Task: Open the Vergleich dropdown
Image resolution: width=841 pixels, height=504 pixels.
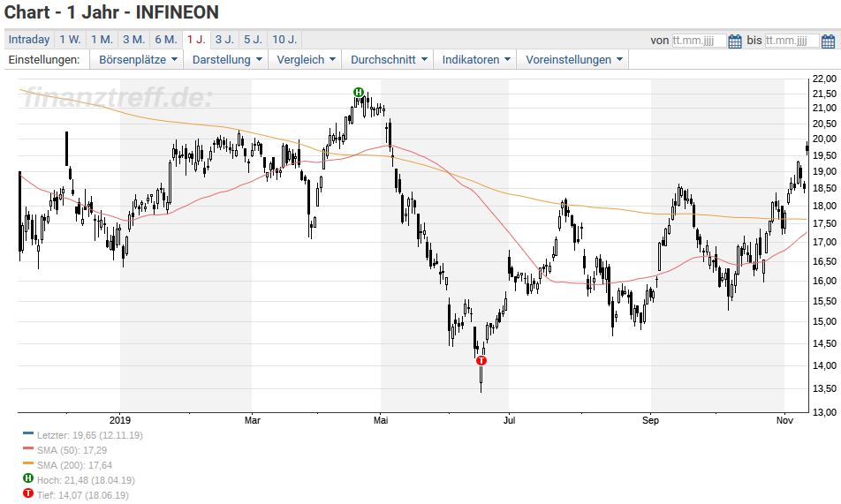Action: pyautogui.click(x=306, y=59)
